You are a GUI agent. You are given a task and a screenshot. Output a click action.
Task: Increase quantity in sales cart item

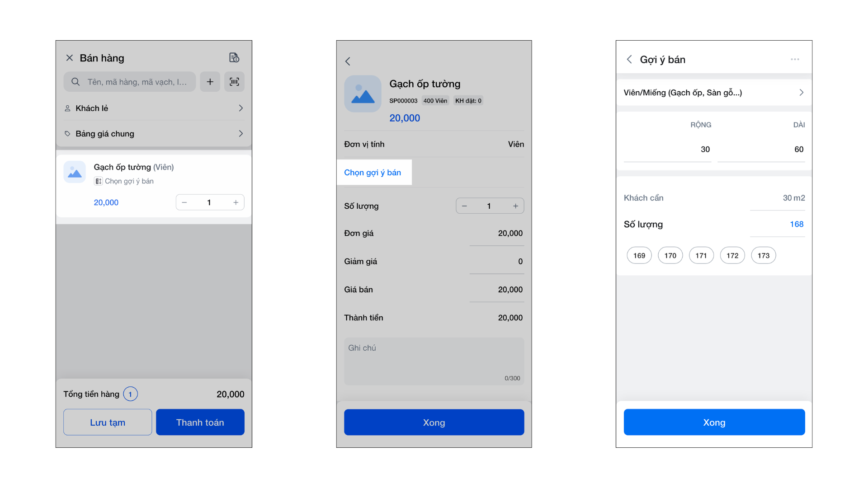point(236,202)
